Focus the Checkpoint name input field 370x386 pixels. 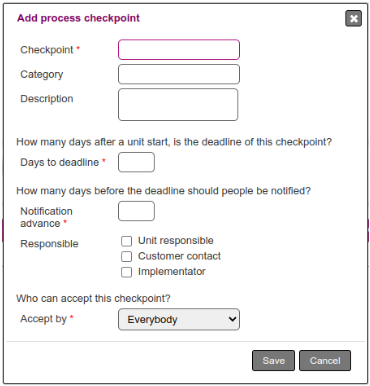pyautogui.click(x=179, y=50)
